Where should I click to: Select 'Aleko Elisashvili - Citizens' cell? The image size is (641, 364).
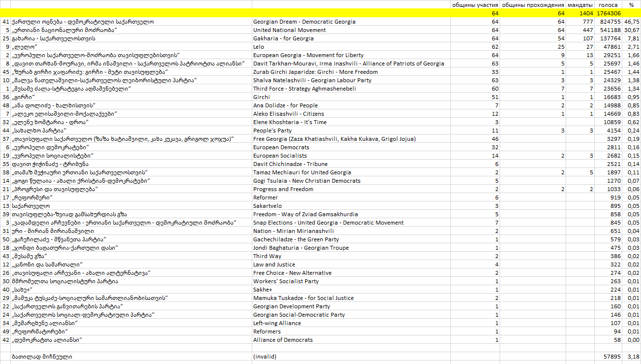coord(351,114)
